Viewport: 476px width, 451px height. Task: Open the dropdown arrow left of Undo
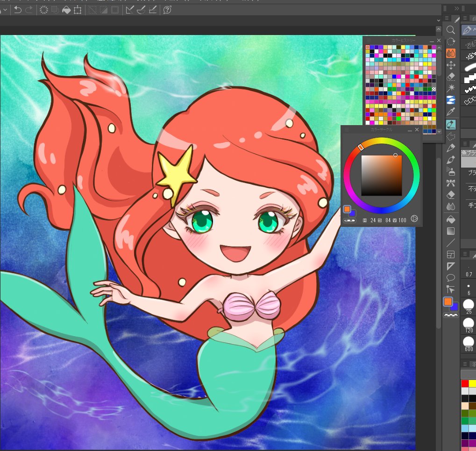coord(5,10)
